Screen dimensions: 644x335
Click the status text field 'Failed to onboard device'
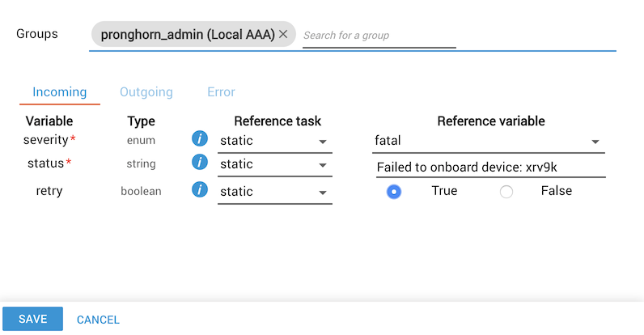489,167
